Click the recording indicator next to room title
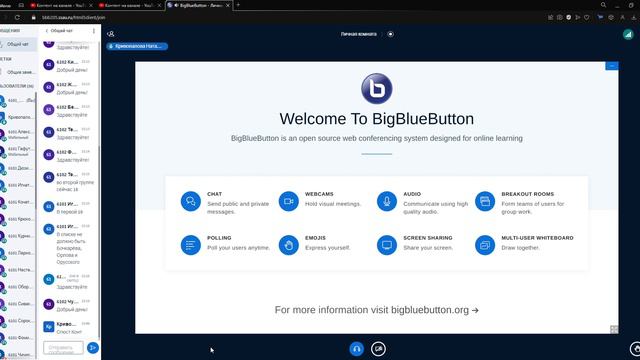The height and width of the screenshot is (360, 640). pyautogui.click(x=391, y=34)
